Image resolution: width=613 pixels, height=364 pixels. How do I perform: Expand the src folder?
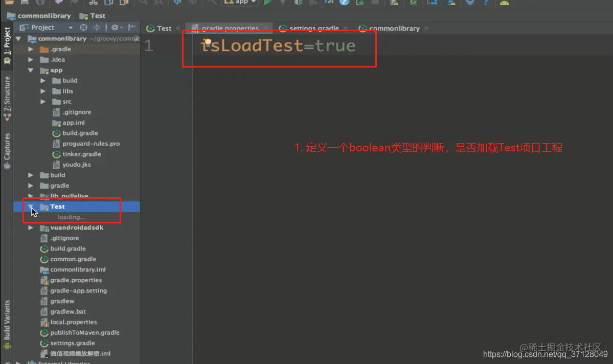pyautogui.click(x=43, y=102)
